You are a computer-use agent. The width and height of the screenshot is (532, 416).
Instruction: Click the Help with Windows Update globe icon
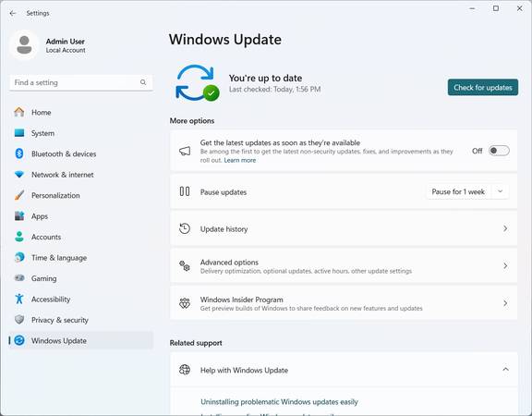click(185, 370)
